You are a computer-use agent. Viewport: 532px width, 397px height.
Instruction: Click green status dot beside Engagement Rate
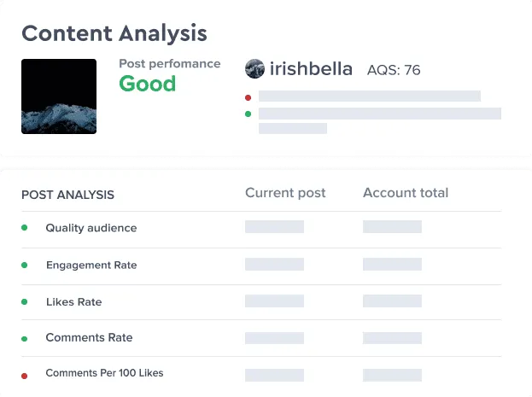click(x=25, y=265)
